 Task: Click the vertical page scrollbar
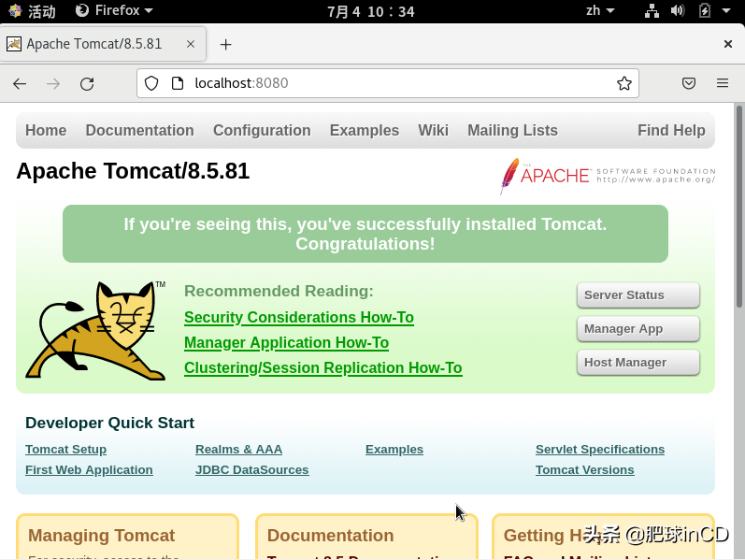[739, 208]
